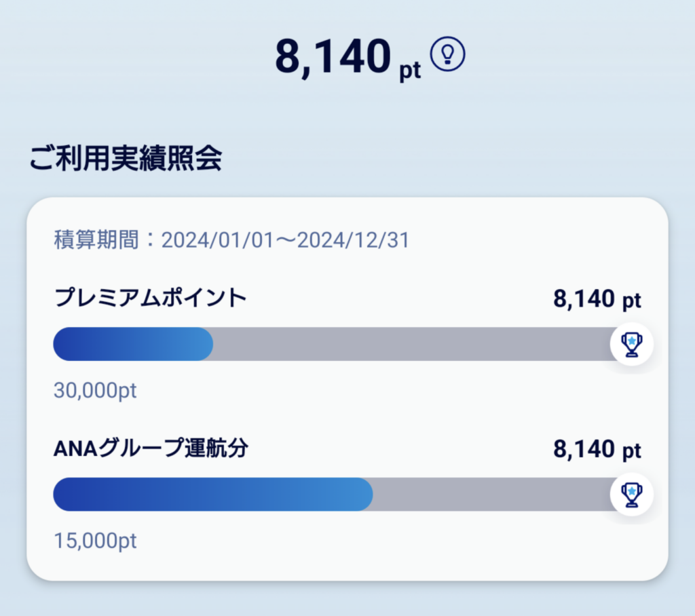Click the ご利用実績照会 heading
This screenshot has height=616, width=695.
126,158
